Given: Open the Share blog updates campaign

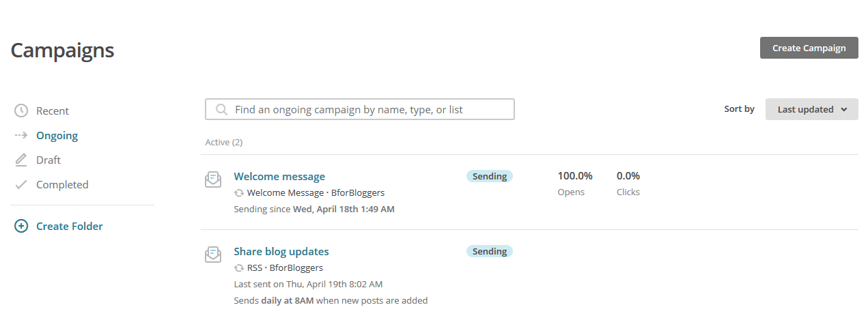Looking at the screenshot, I should click(281, 251).
